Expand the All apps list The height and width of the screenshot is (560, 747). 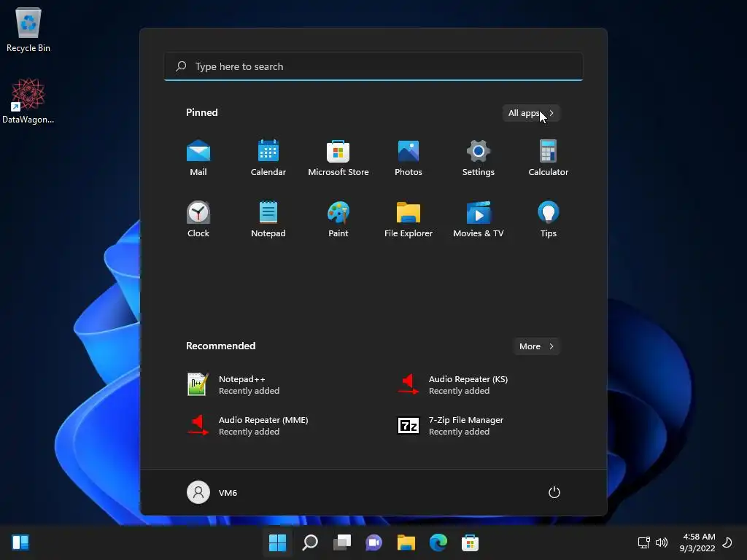531,113
